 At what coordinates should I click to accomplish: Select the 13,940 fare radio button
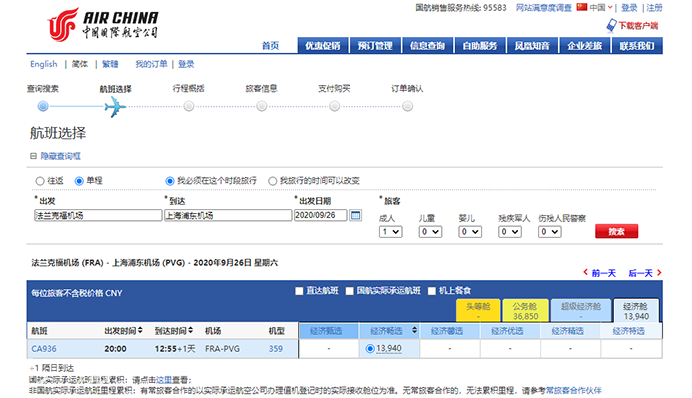point(370,349)
